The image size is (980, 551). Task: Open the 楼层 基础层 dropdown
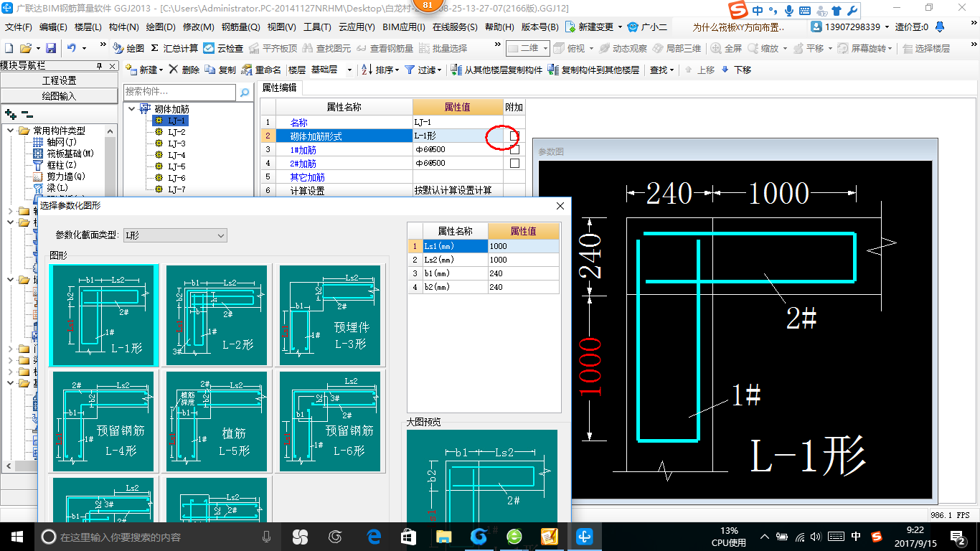tap(349, 70)
